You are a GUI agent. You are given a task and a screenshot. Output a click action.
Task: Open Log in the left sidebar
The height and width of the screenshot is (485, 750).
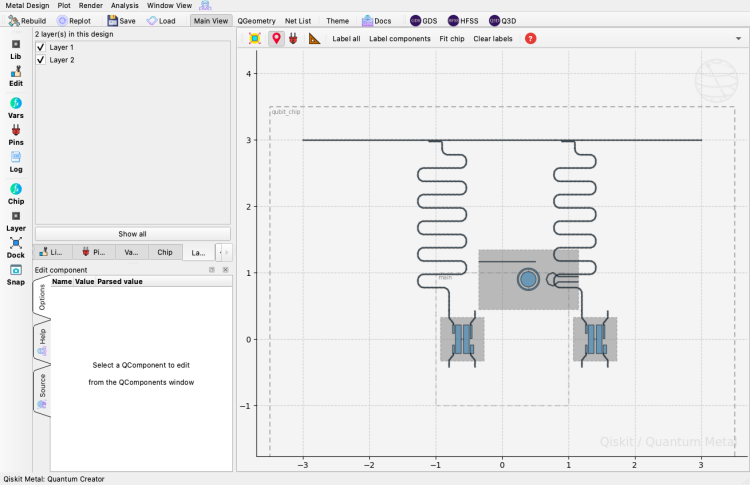tap(16, 162)
